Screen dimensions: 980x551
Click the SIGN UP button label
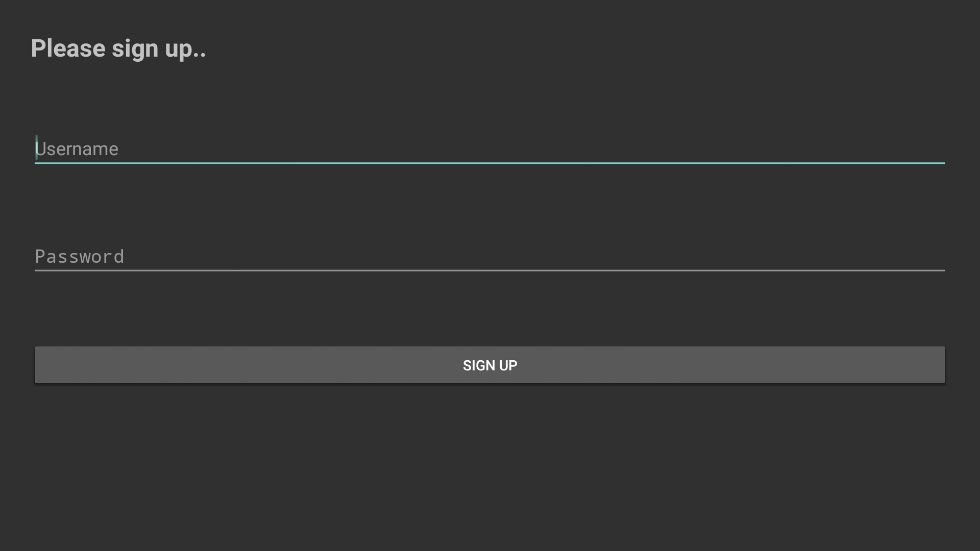click(490, 365)
